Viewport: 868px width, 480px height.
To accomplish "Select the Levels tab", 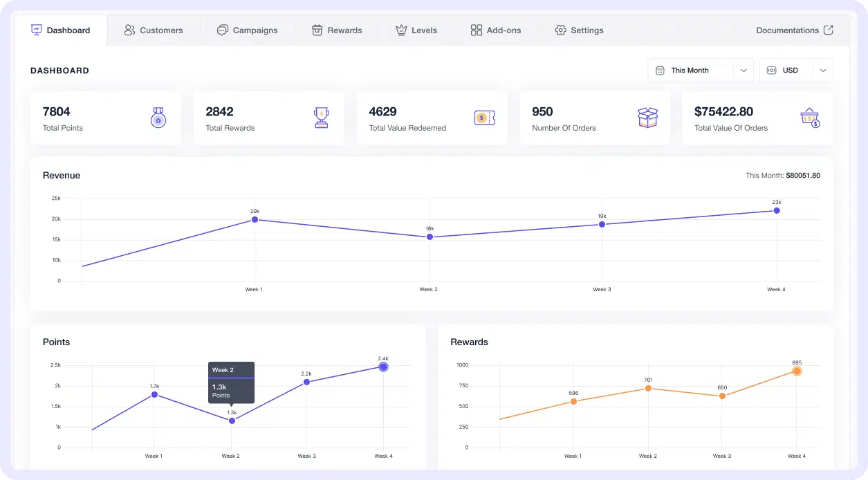I will [x=416, y=30].
